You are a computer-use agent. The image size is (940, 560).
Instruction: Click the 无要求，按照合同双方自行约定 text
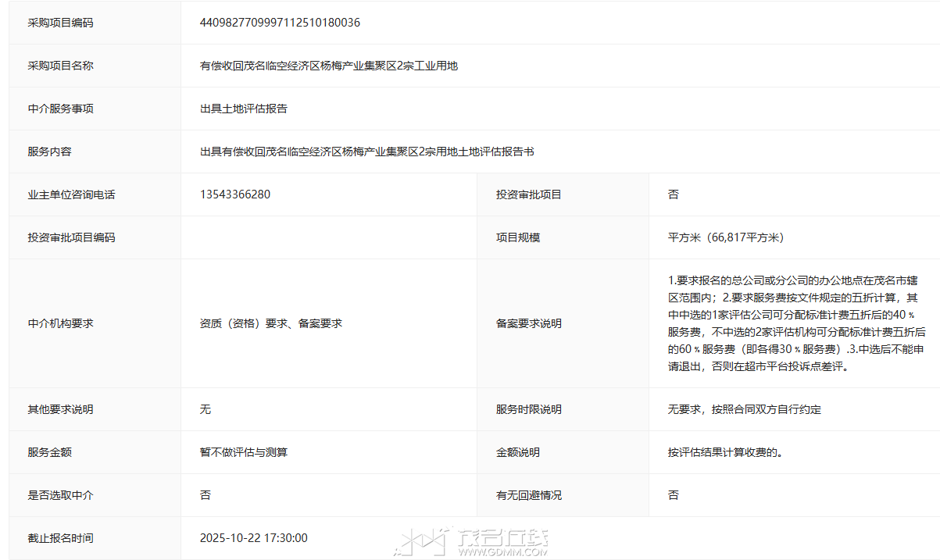[x=744, y=409]
